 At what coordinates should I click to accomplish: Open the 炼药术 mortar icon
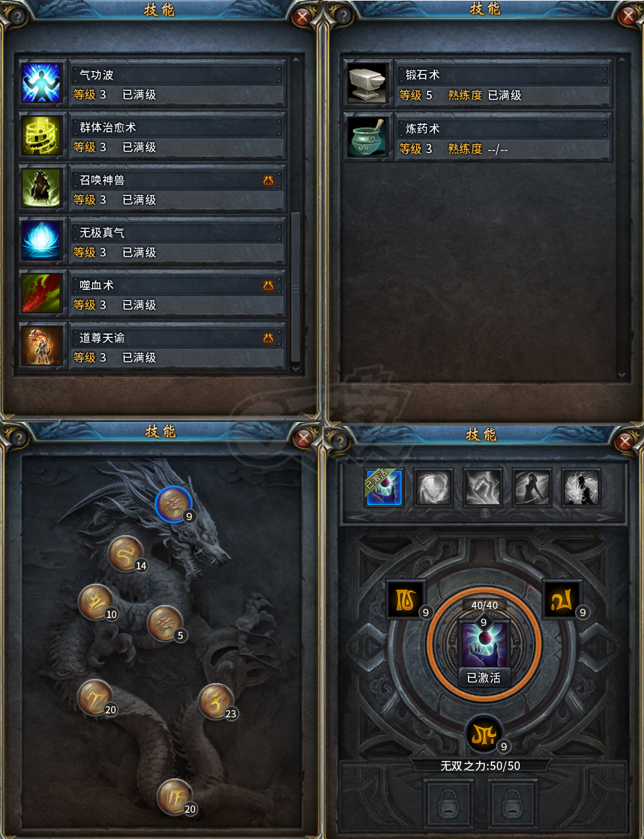[x=367, y=137]
